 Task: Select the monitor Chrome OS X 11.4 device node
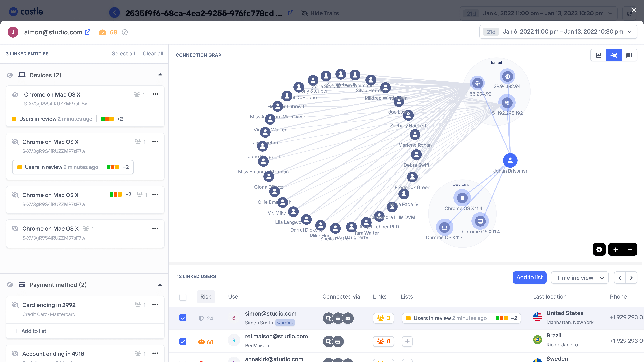(x=480, y=221)
